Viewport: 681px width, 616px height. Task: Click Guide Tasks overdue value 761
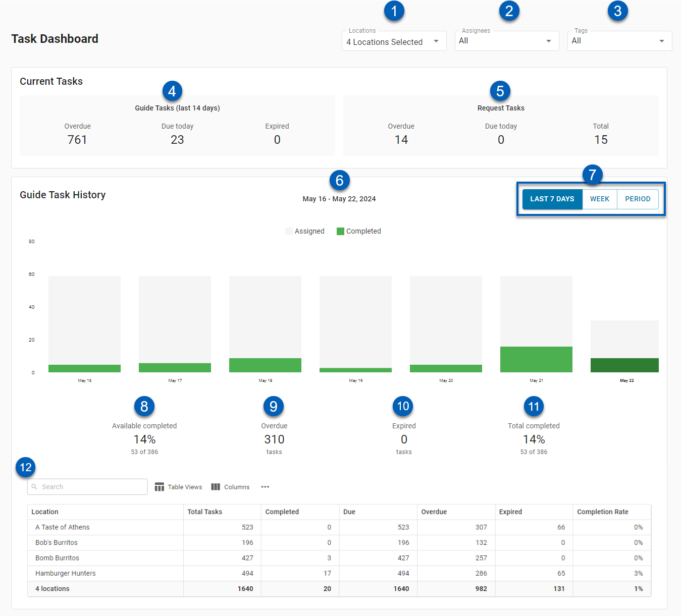pyautogui.click(x=77, y=140)
